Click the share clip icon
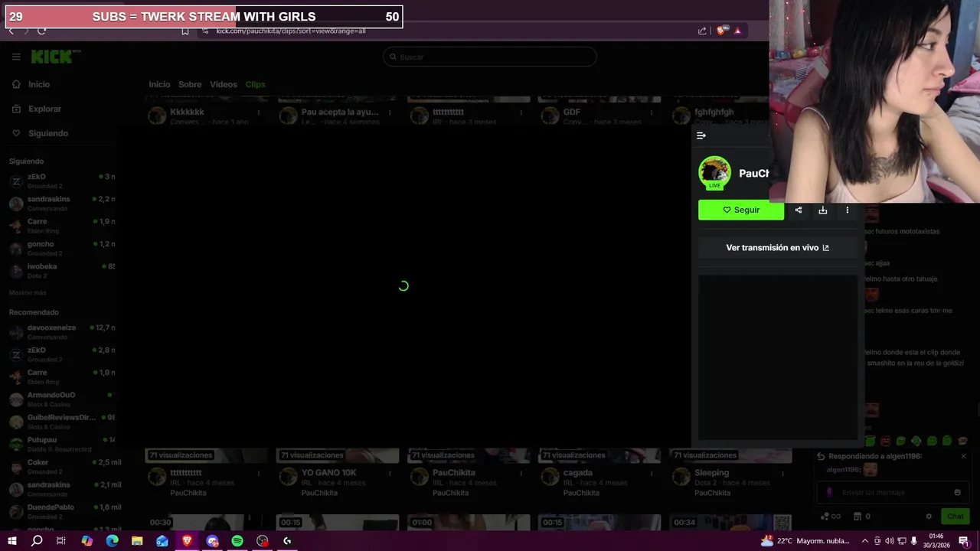This screenshot has width=980, height=551. 799,210
